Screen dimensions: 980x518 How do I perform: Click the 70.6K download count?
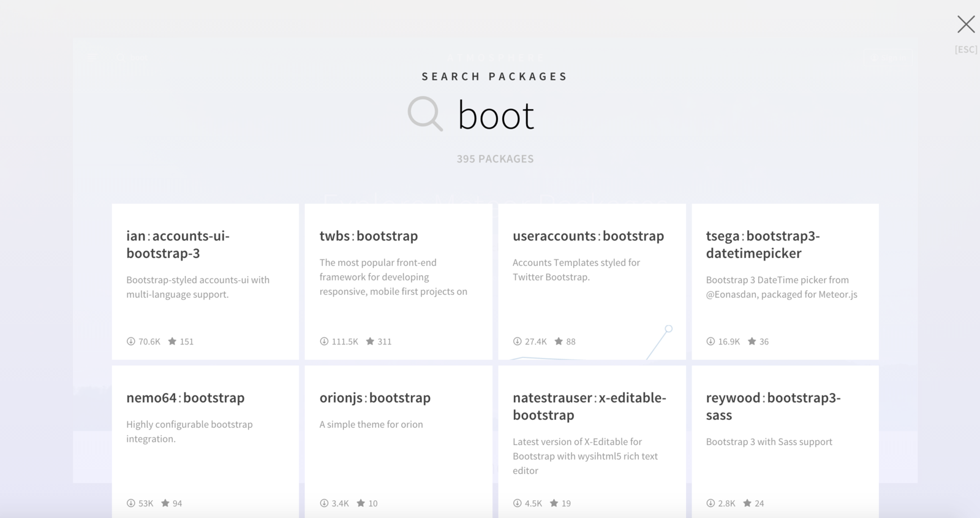tap(149, 341)
